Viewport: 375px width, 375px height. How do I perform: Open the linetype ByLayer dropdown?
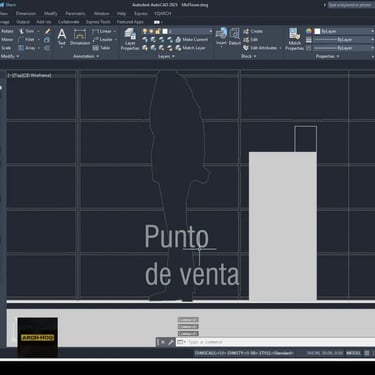344,48
